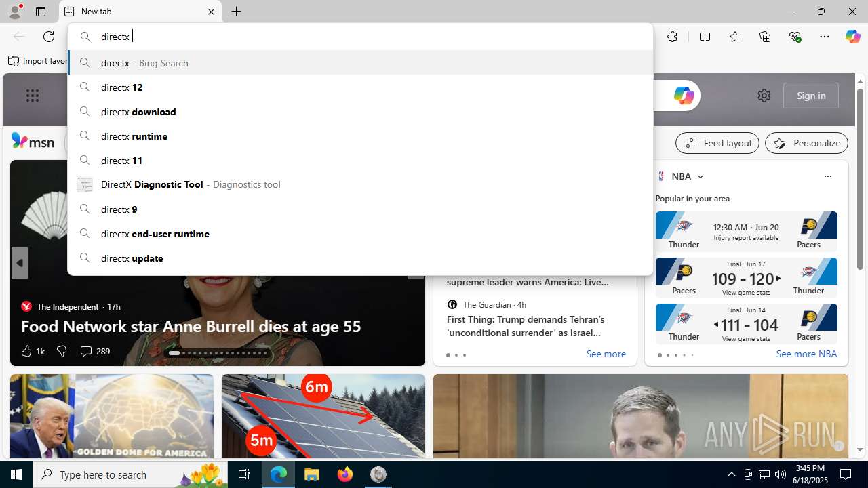
Task: Show hidden tray icons chevron
Action: tap(731, 474)
